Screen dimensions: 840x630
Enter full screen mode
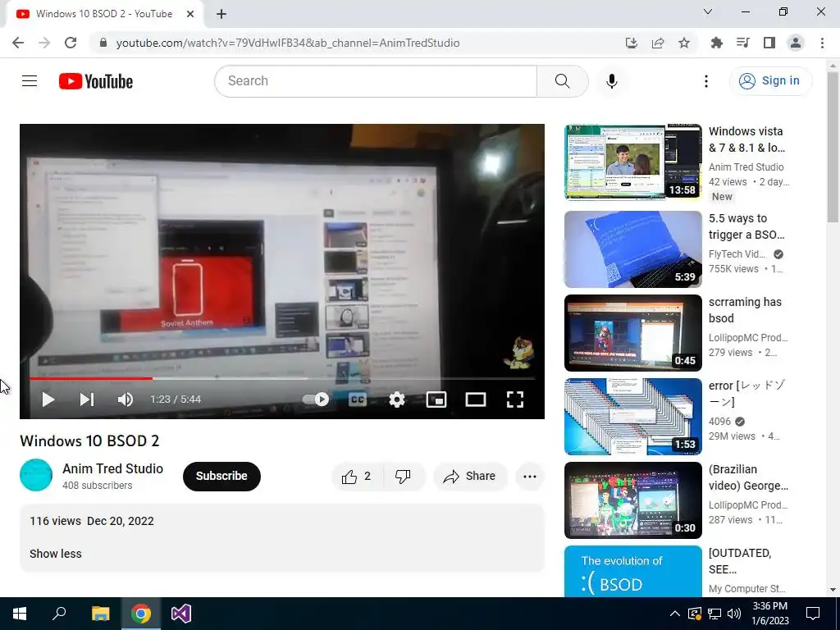tap(515, 399)
